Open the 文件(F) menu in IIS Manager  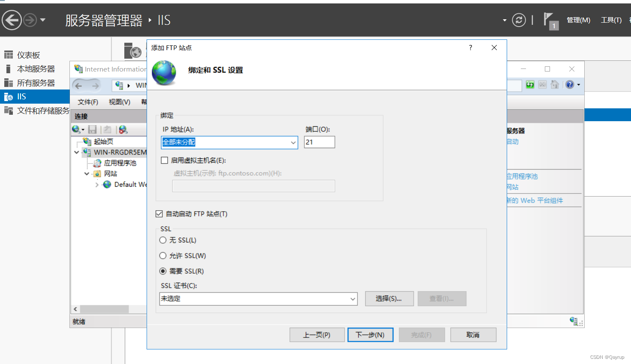(87, 102)
